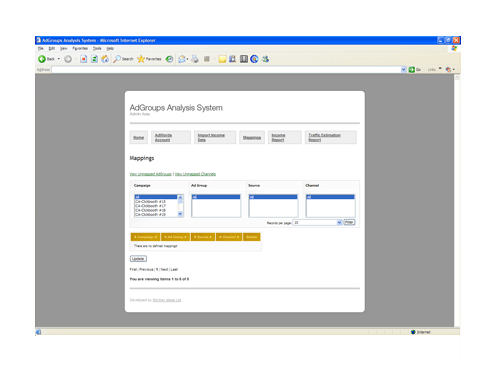This screenshot has width=500, height=375.
Task: Open the Mappings navigation link
Action: coord(252,137)
